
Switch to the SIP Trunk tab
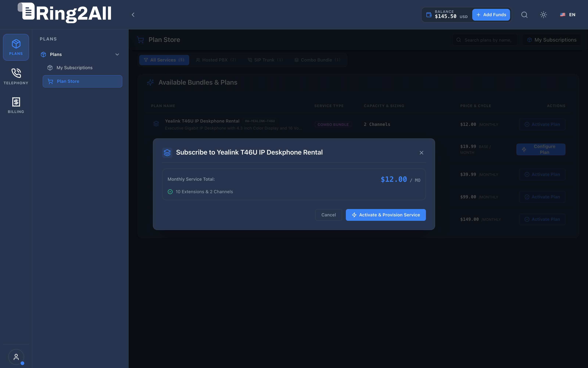(265, 60)
